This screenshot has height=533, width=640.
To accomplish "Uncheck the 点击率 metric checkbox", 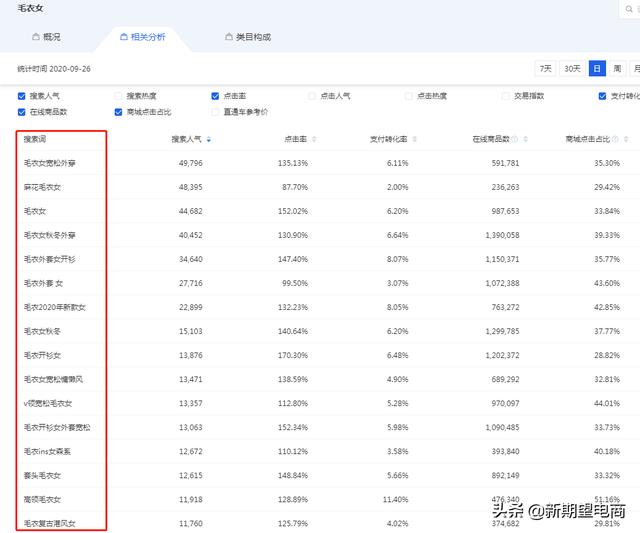I will (x=215, y=96).
